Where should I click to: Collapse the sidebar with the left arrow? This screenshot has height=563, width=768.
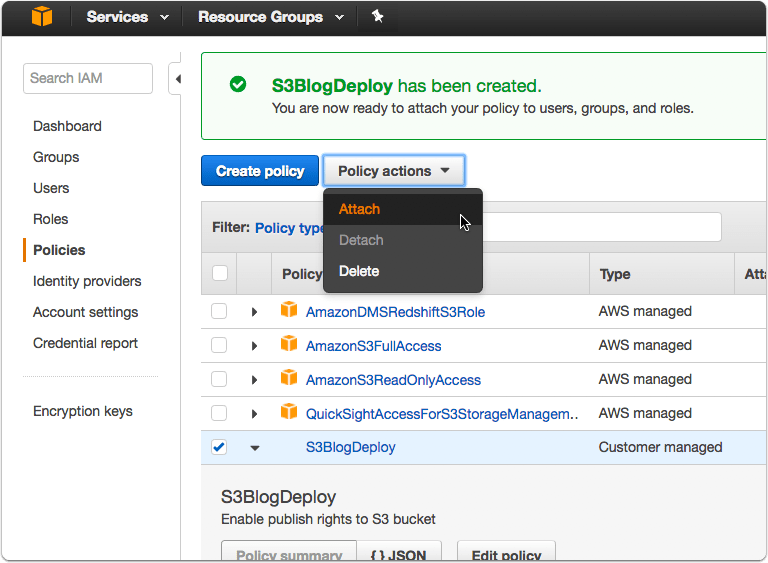pos(178,78)
